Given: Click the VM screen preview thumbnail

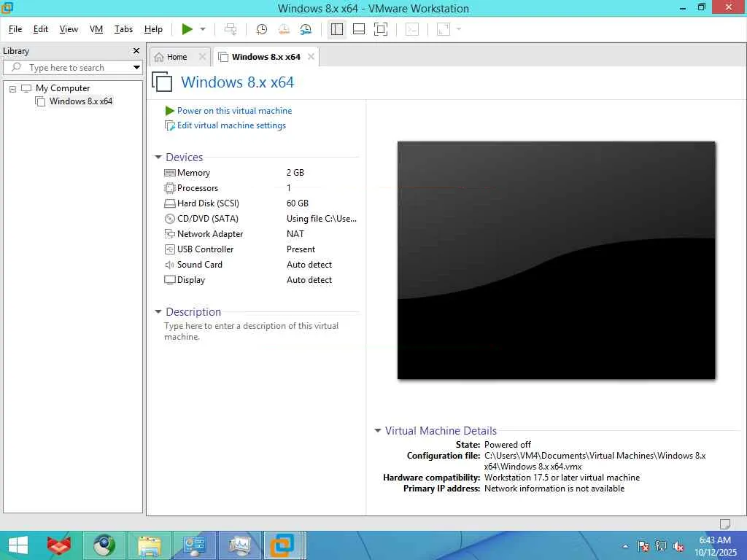Looking at the screenshot, I should pyautogui.click(x=557, y=260).
